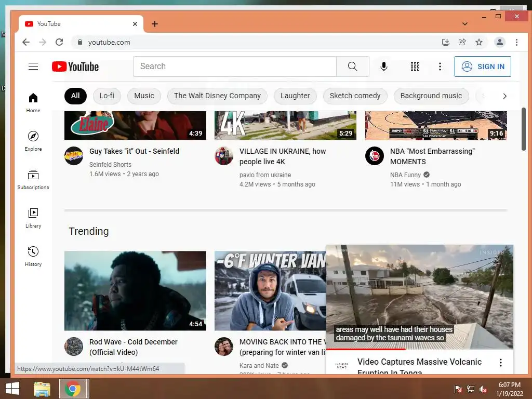The image size is (532, 399).
Task: Open Library in sidebar
Action: click(x=33, y=218)
